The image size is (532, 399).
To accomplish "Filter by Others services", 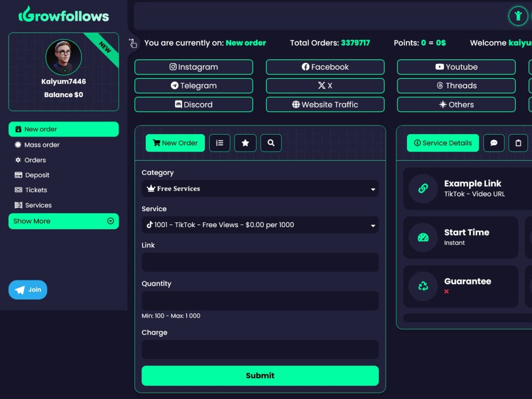I will pos(456,104).
